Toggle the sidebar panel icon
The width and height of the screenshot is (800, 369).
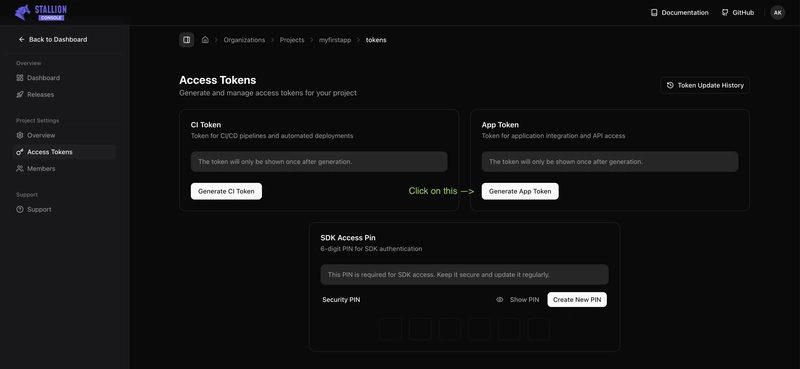click(x=187, y=40)
